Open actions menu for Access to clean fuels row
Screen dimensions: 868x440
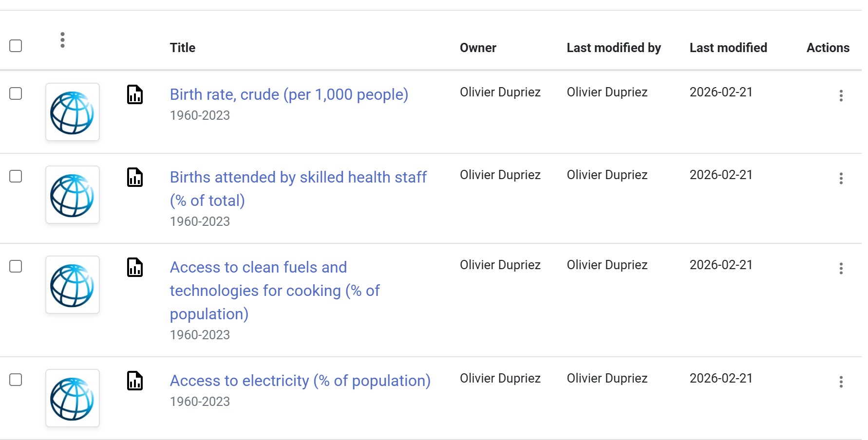(841, 268)
